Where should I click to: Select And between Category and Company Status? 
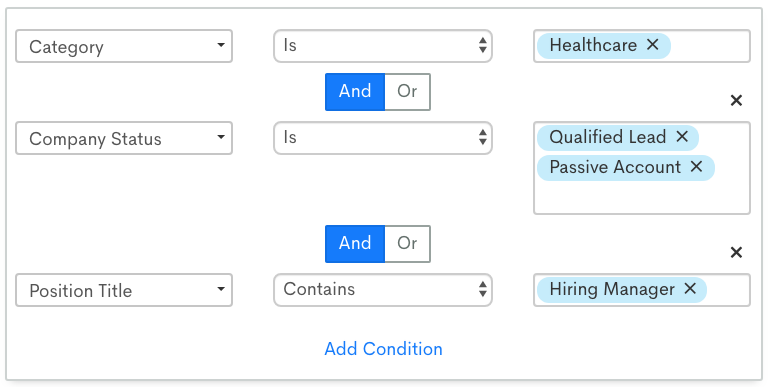355,92
